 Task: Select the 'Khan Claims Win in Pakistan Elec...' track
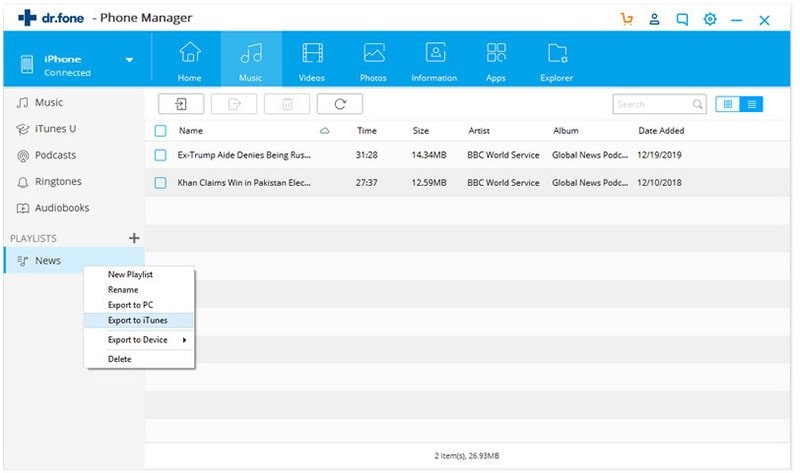(x=244, y=183)
